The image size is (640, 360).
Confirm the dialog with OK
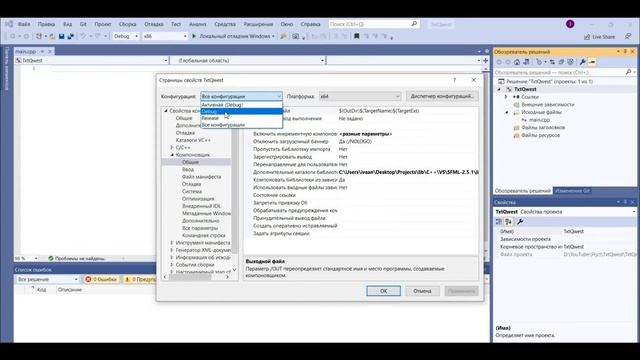click(383, 291)
